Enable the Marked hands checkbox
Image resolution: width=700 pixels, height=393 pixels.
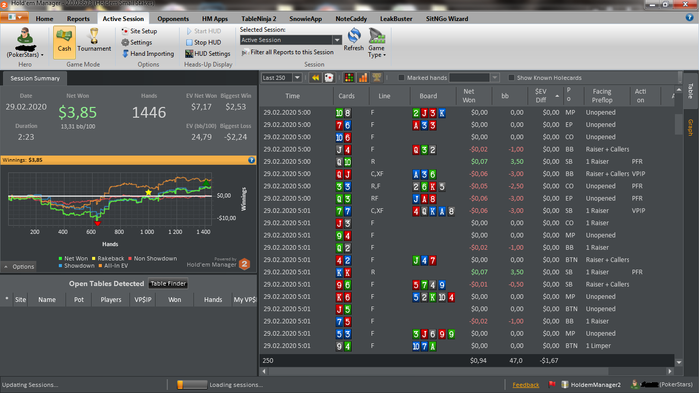tap(401, 78)
